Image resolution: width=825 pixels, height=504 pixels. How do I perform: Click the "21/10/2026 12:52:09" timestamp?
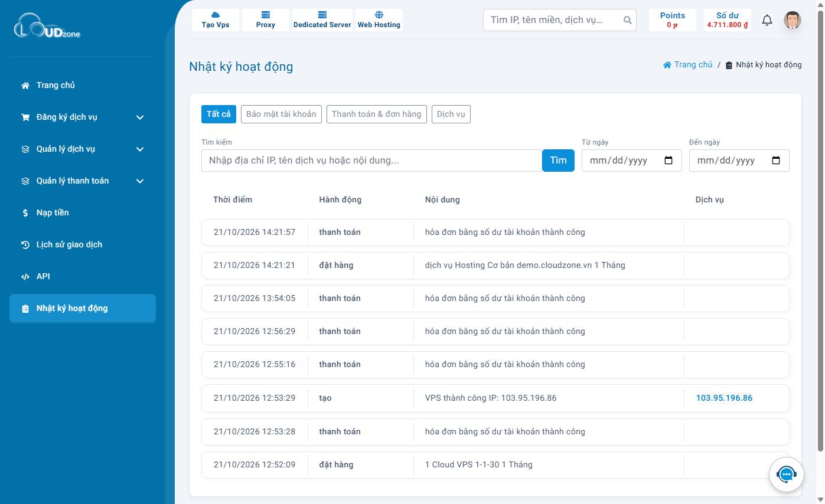pos(255,464)
